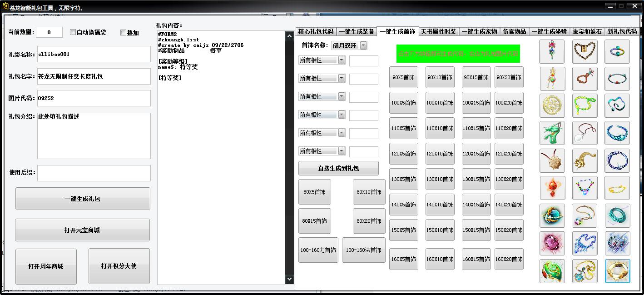The width and height of the screenshot is (644, 295).
Task: Switch to the 一键生成装备 tab
Action: click(357, 31)
